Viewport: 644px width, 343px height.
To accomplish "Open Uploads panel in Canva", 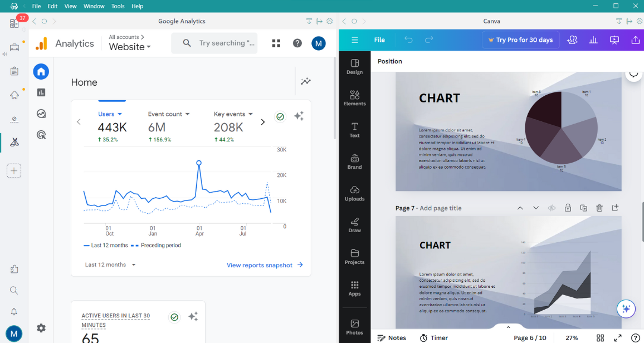I will point(354,193).
